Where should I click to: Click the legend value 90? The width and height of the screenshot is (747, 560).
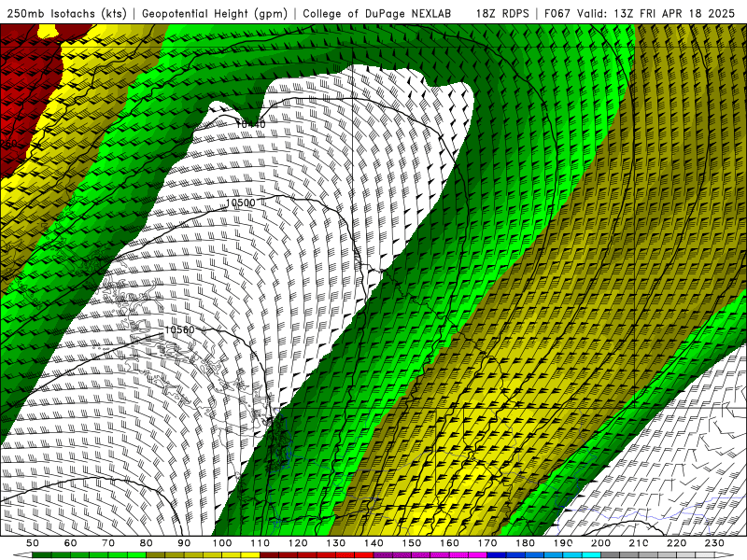tap(184, 543)
